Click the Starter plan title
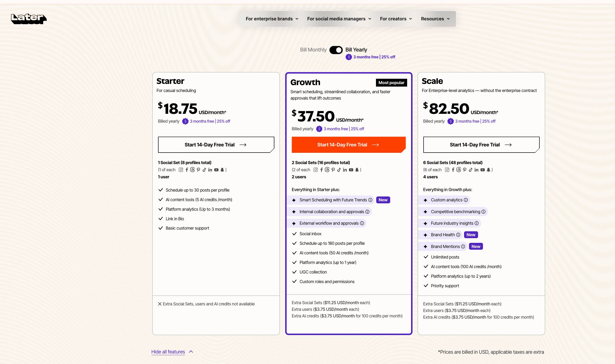This screenshot has width=615, height=364. (x=170, y=81)
